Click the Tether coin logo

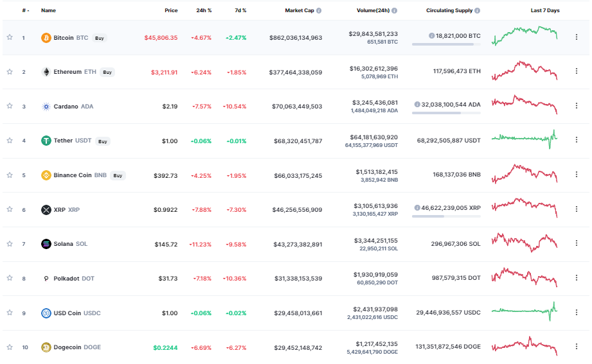pyautogui.click(x=46, y=141)
